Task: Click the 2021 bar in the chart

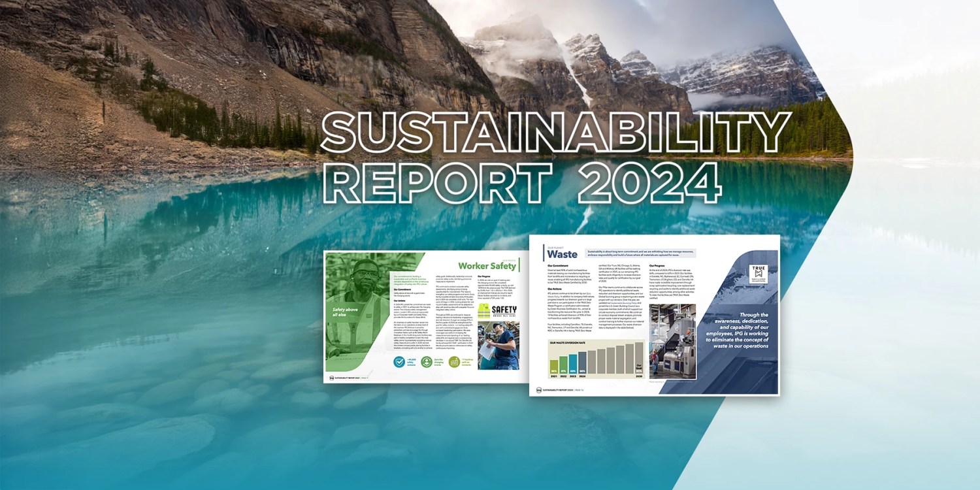Action: point(554,367)
